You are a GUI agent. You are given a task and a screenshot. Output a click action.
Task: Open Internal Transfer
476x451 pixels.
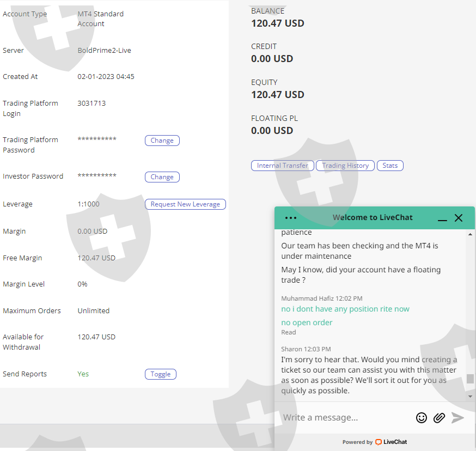[x=282, y=166]
